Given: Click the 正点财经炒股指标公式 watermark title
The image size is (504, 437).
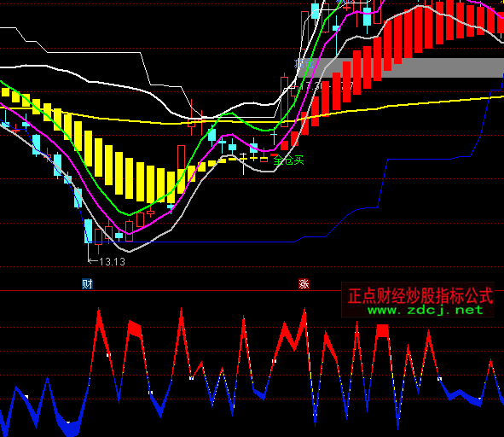Looking at the screenshot, I should pos(420,295).
